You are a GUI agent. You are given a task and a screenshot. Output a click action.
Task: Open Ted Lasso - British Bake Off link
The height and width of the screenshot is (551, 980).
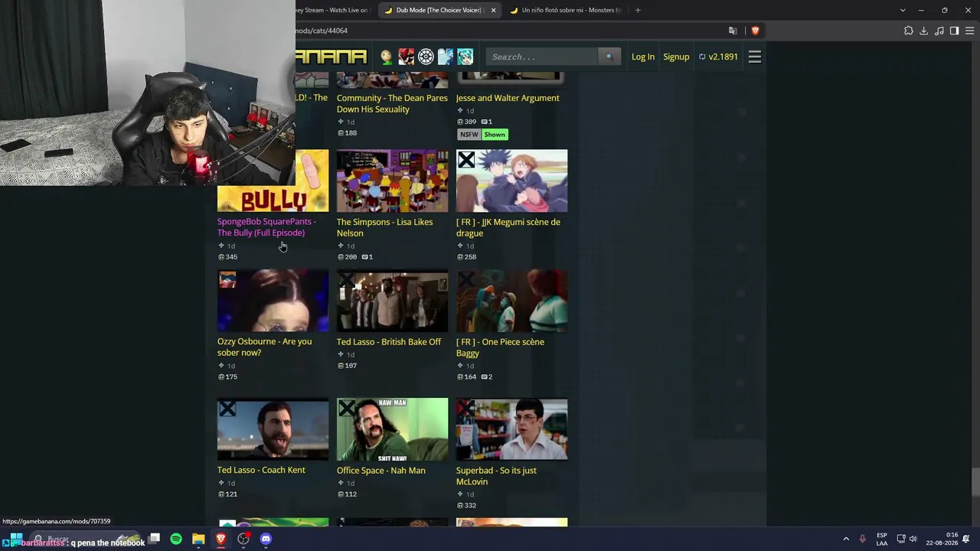[x=389, y=341]
